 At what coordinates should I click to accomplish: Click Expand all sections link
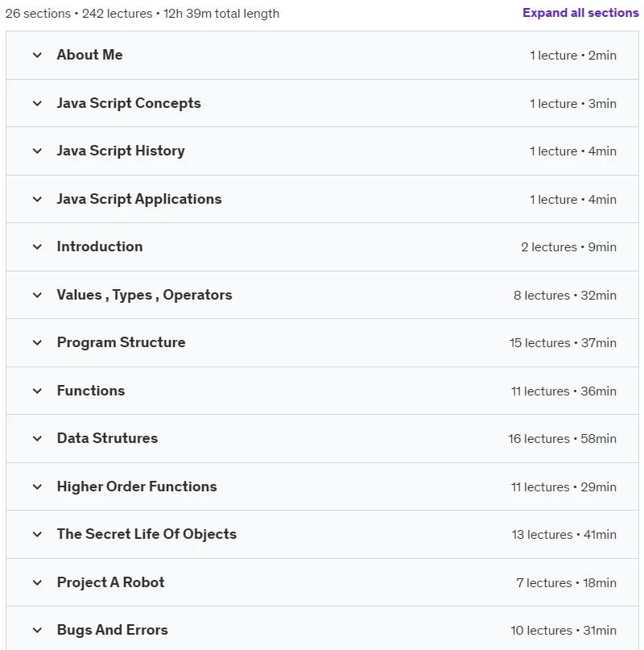click(580, 13)
